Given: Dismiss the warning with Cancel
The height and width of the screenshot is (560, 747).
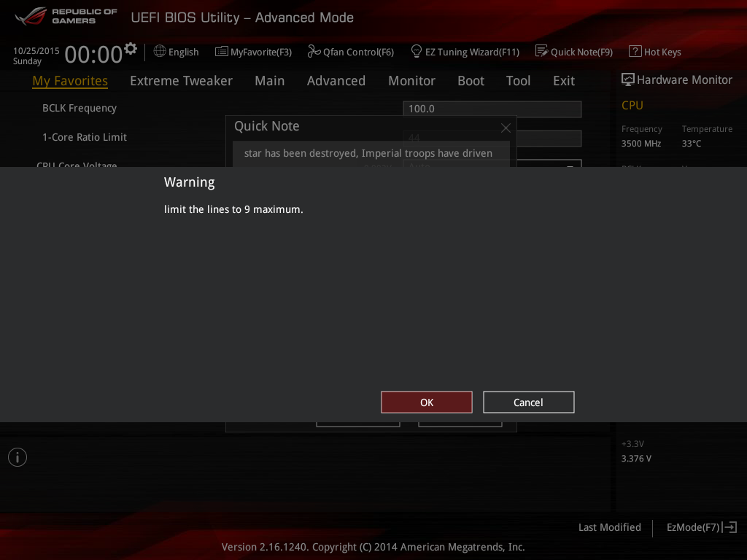Looking at the screenshot, I should 529,402.
